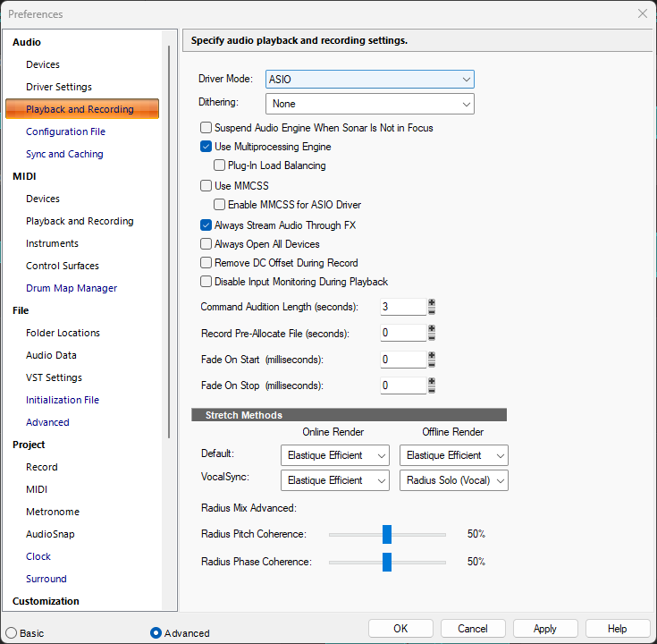Image resolution: width=657 pixels, height=644 pixels.
Task: Open AudioSnap settings page
Action: (50, 534)
